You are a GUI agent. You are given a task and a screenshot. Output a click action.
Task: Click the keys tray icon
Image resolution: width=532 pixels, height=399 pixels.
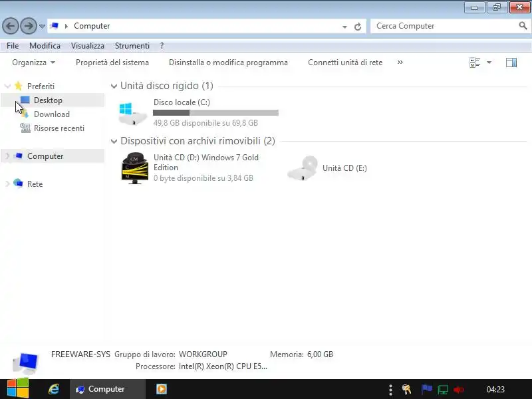(x=407, y=389)
